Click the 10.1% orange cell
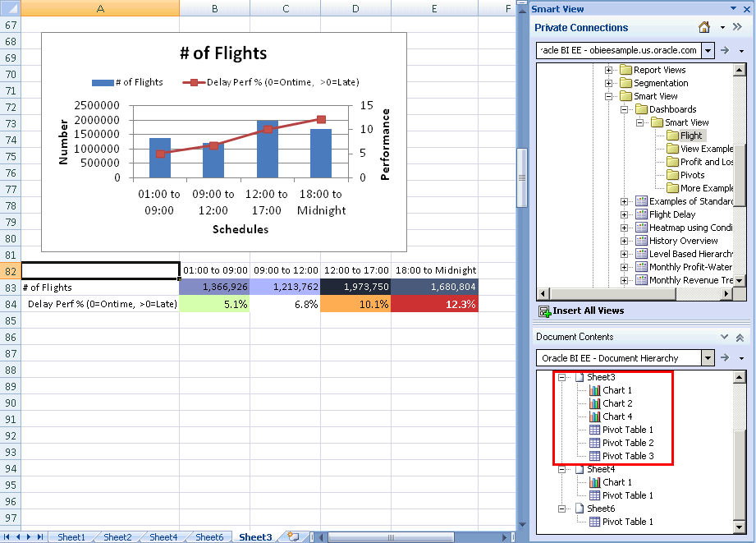This screenshot has width=756, height=543. pyautogui.click(x=355, y=304)
